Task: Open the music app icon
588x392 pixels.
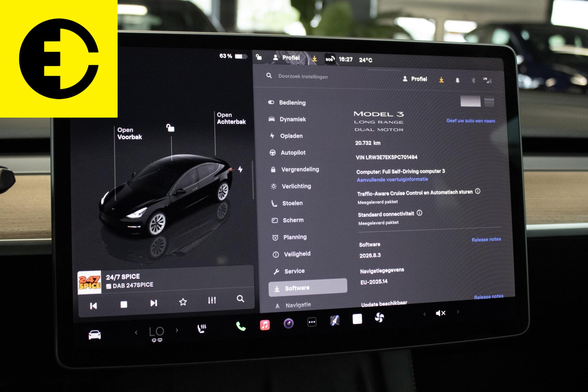Action: (x=265, y=325)
